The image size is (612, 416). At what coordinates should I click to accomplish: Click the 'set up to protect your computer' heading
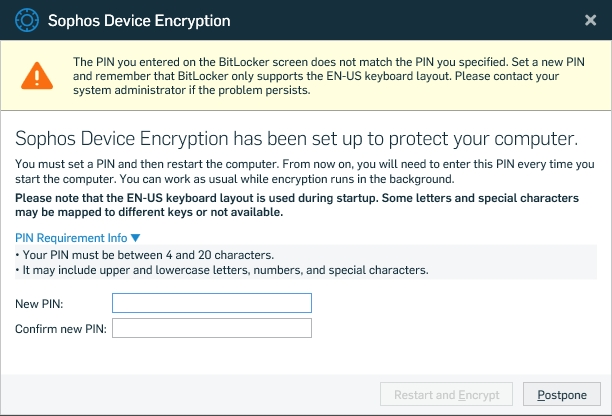(296, 138)
